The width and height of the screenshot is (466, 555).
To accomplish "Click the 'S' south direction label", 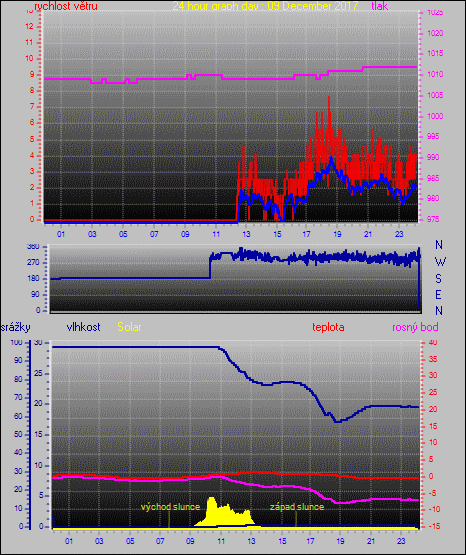I will pyautogui.click(x=439, y=279).
